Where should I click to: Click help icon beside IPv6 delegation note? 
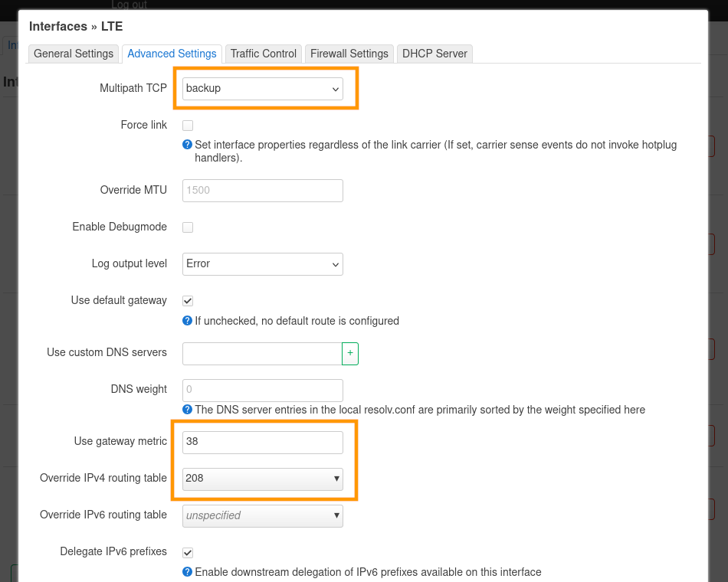tap(187, 572)
